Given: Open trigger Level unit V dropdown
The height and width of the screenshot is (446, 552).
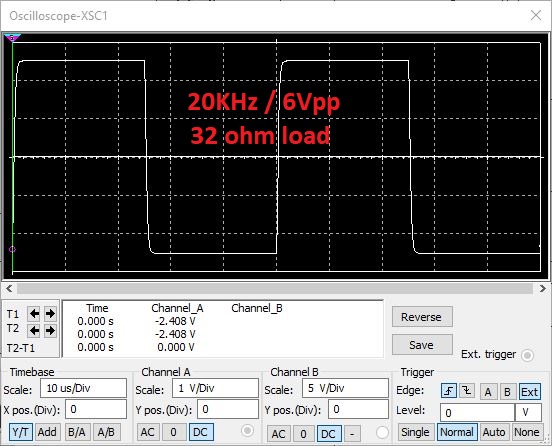Looking at the screenshot, I should [528, 412].
